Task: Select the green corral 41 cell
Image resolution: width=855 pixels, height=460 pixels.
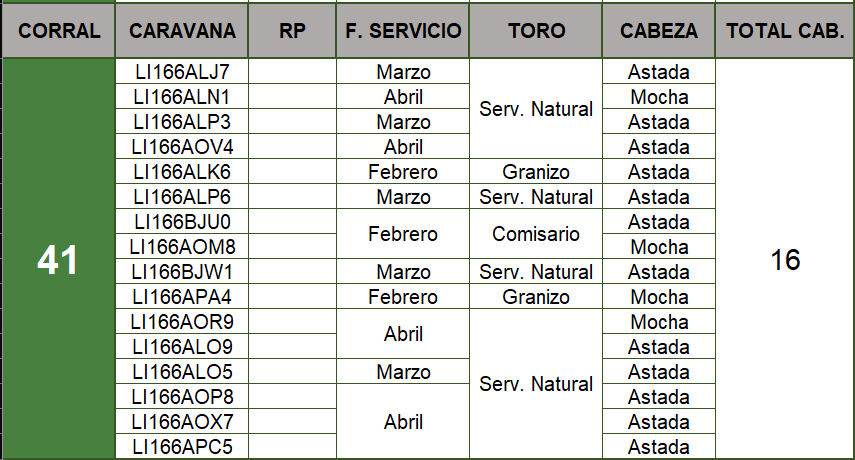Action: pyautogui.click(x=58, y=260)
